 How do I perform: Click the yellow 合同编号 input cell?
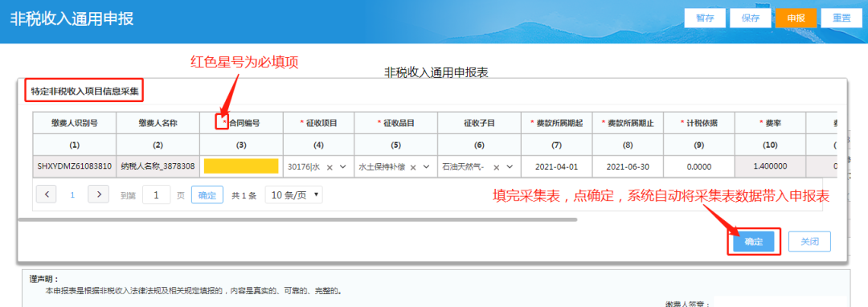241,166
